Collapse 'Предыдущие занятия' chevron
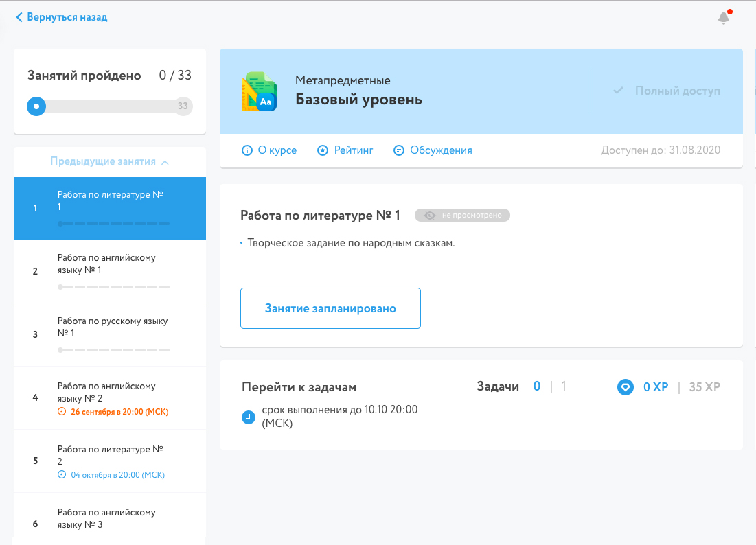This screenshot has width=756, height=545. tap(165, 163)
